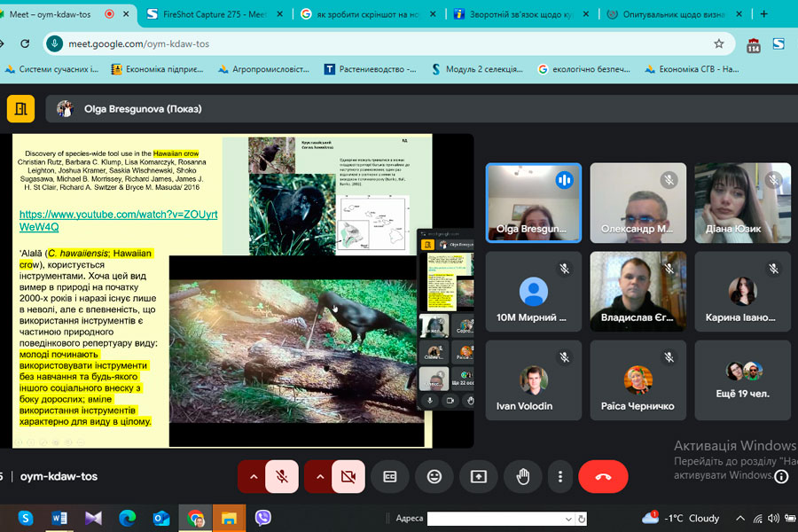Enable closed captions with CC button
The width and height of the screenshot is (798, 532).
pos(389,476)
